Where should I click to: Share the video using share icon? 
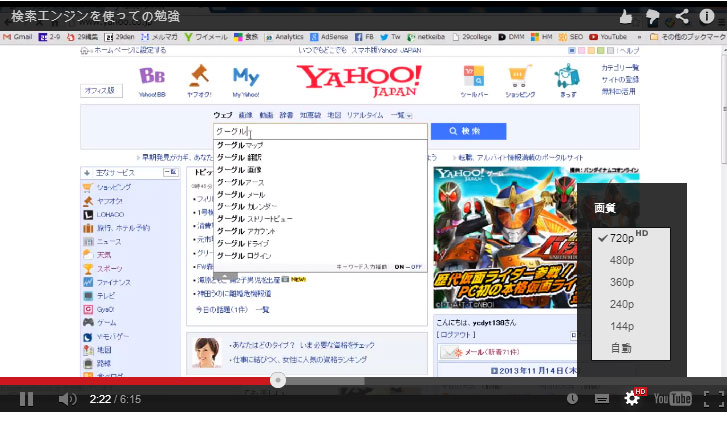[682, 17]
